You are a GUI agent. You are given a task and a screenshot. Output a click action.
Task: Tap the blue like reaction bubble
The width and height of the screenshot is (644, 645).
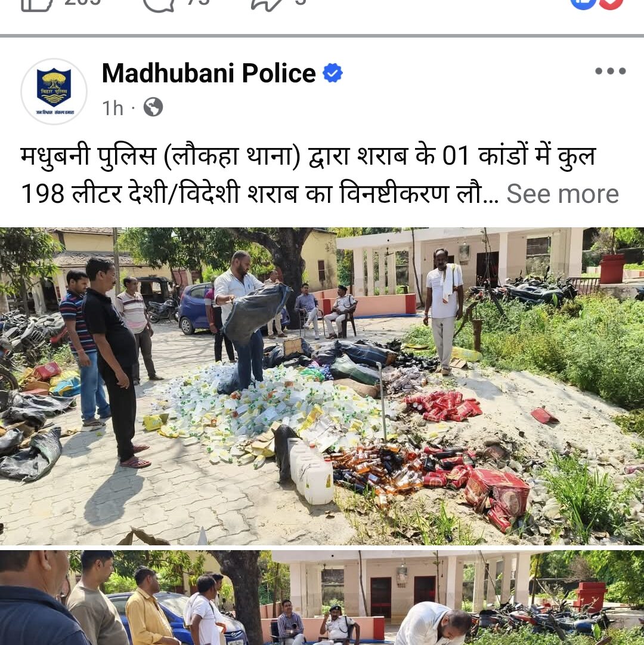coord(583,4)
